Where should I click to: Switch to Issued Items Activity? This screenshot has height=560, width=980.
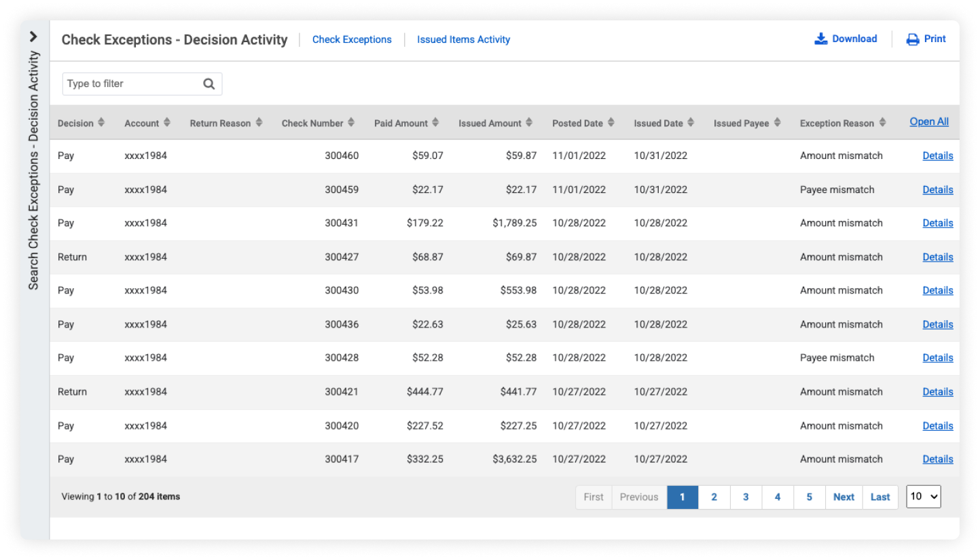coord(464,39)
